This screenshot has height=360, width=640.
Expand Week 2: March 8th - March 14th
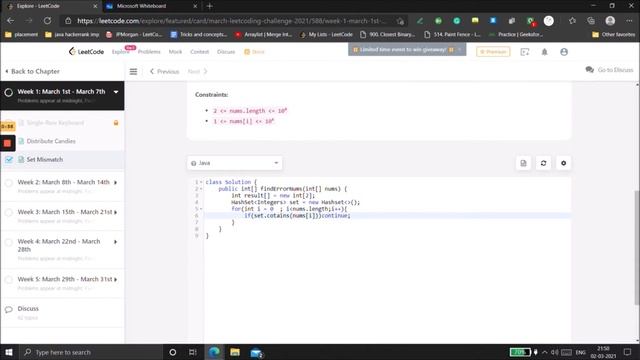pyautogui.click(x=116, y=182)
